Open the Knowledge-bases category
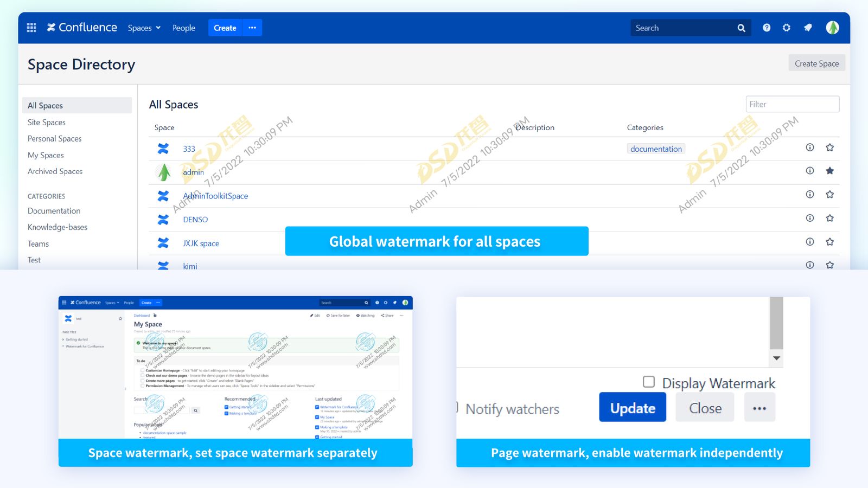Screen dimensions: 868x488 58,227
